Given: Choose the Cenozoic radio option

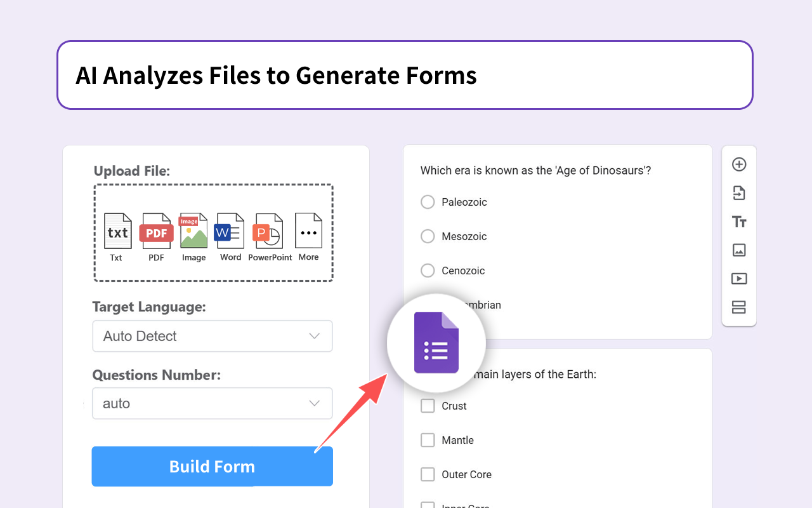Looking at the screenshot, I should pos(428,271).
